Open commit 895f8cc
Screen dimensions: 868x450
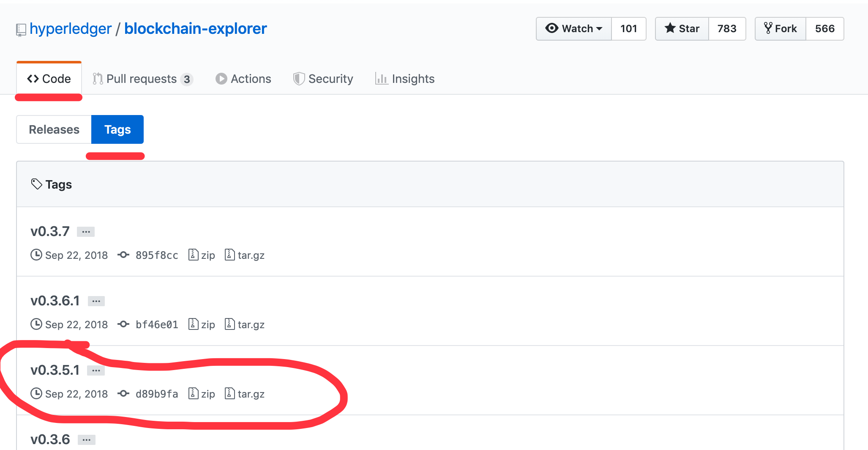(x=157, y=255)
